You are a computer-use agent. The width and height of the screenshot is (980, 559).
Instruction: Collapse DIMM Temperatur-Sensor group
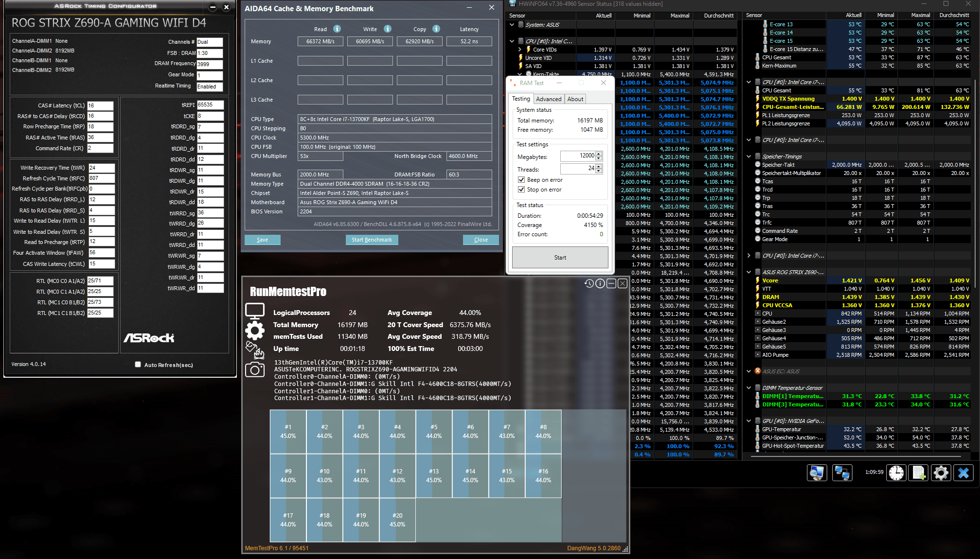[749, 388]
